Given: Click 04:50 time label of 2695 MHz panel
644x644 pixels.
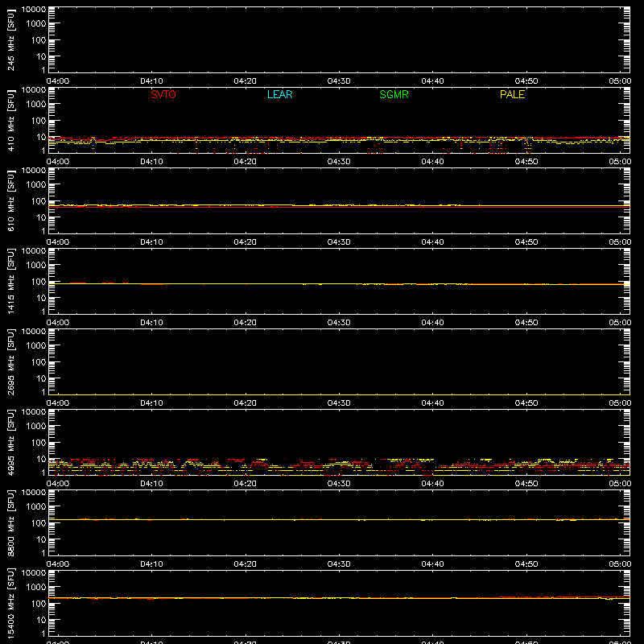Looking at the screenshot, I should [x=526, y=403].
